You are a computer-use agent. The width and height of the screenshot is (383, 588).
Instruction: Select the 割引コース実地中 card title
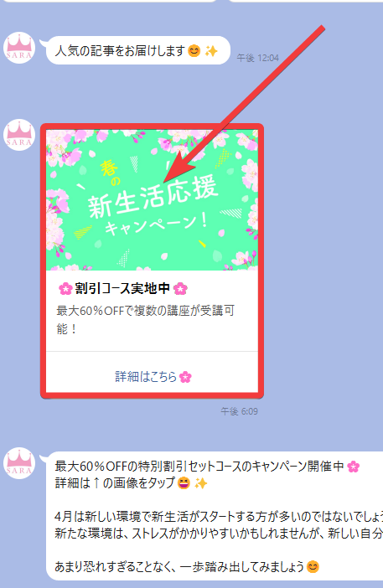pos(122,288)
